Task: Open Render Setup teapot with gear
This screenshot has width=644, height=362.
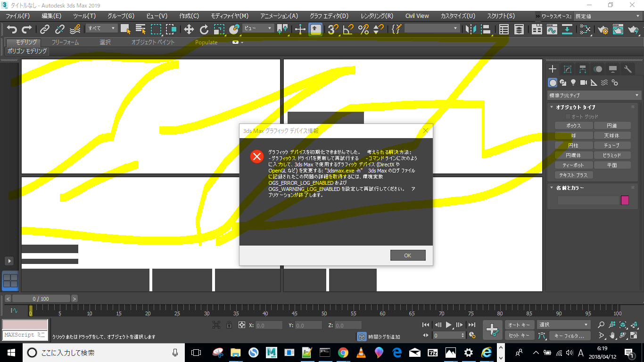Action: pyautogui.click(x=603, y=29)
